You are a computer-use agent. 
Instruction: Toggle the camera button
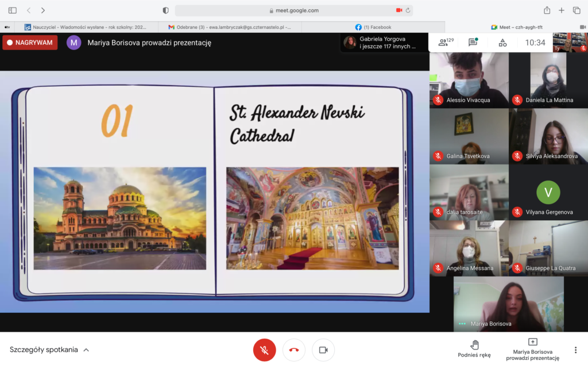click(323, 350)
